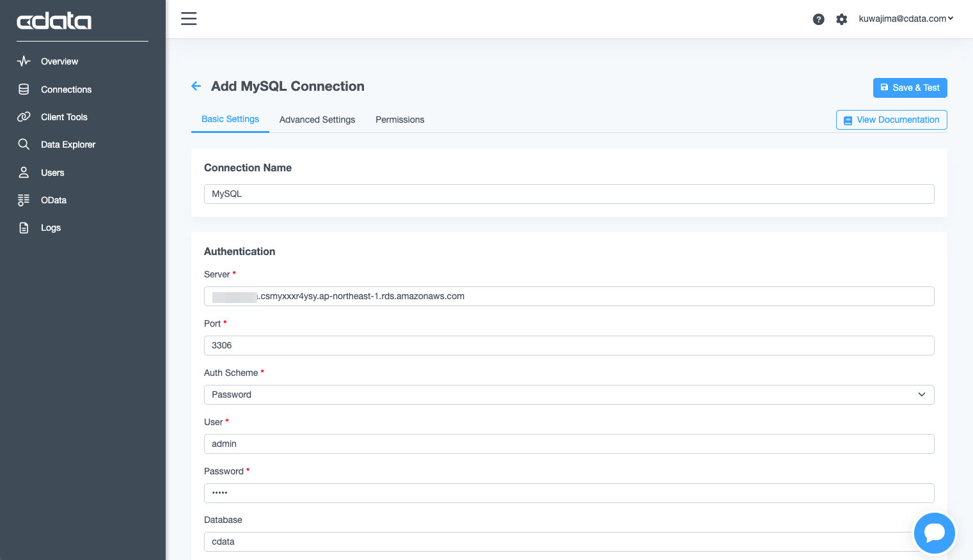Click the Authentication section heading
973x560 pixels.
239,251
